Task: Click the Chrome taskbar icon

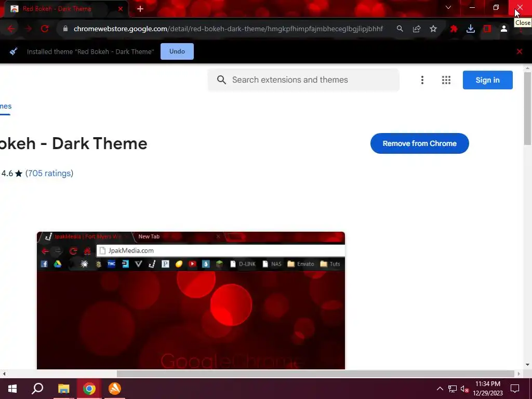Action: pyautogui.click(x=89, y=389)
